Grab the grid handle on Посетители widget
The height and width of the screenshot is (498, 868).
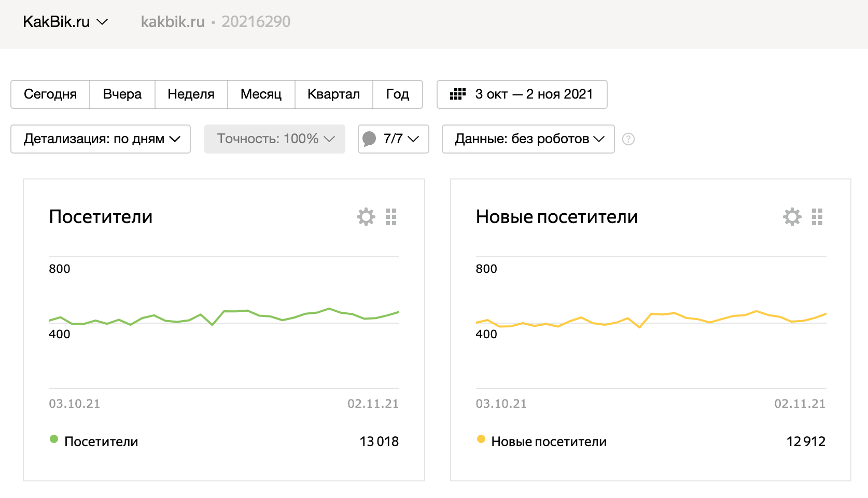pos(391,217)
